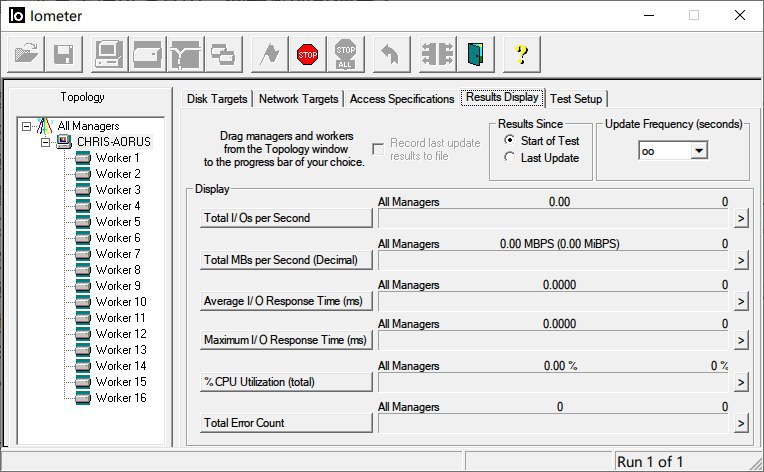This screenshot has height=472, width=764.
Task: Select Worker 12 in topology tree
Action: pyautogui.click(x=121, y=334)
